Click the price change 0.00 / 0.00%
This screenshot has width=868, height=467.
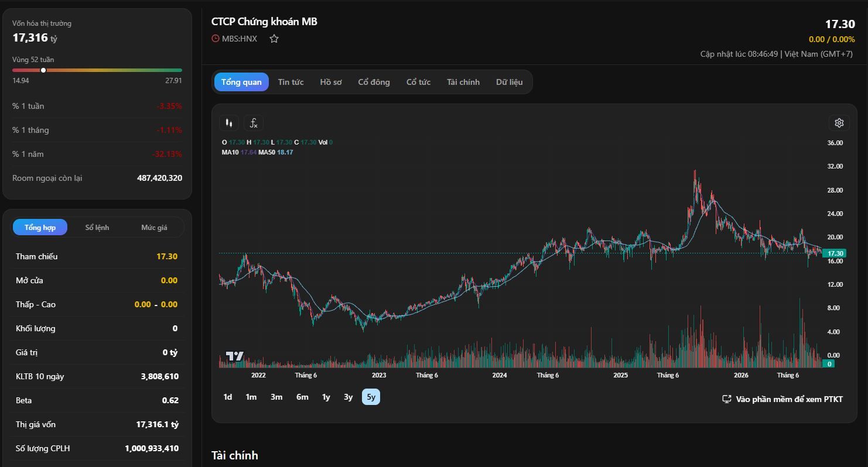click(832, 39)
